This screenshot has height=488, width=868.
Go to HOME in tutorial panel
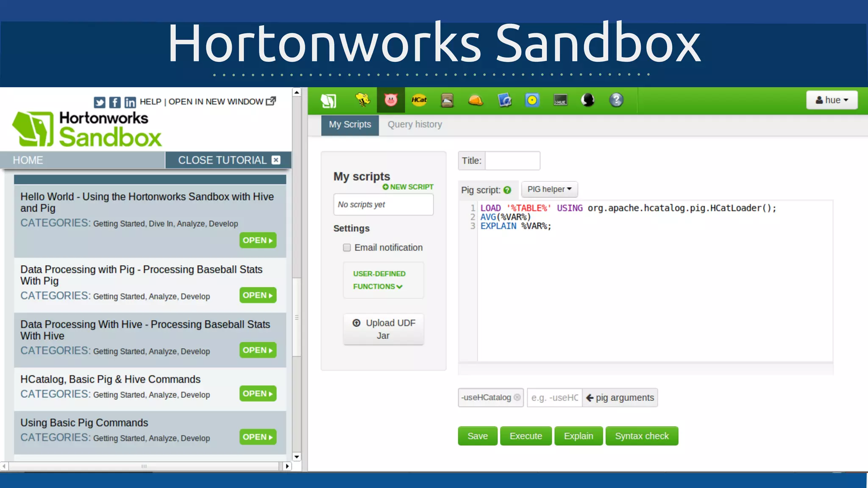click(x=28, y=160)
